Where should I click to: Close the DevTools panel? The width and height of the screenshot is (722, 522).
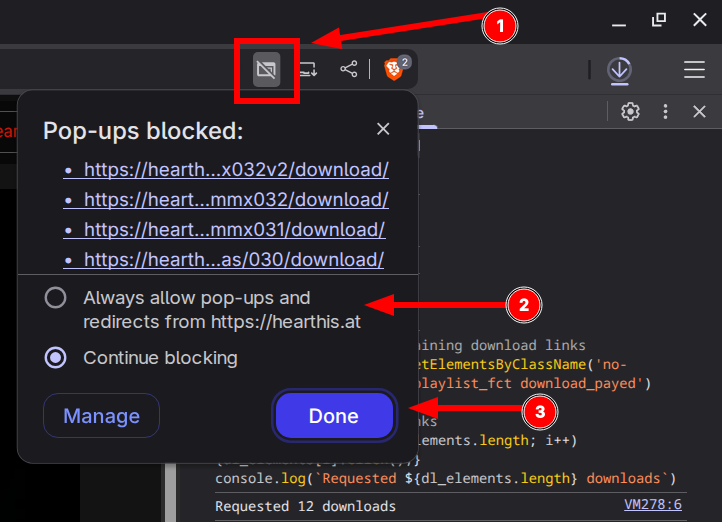pos(700,112)
